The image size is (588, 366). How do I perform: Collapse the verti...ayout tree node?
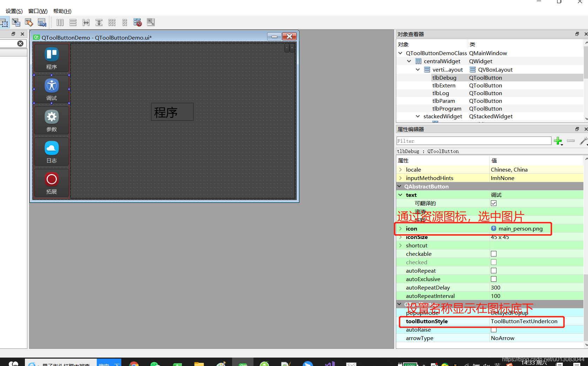pyautogui.click(x=418, y=69)
